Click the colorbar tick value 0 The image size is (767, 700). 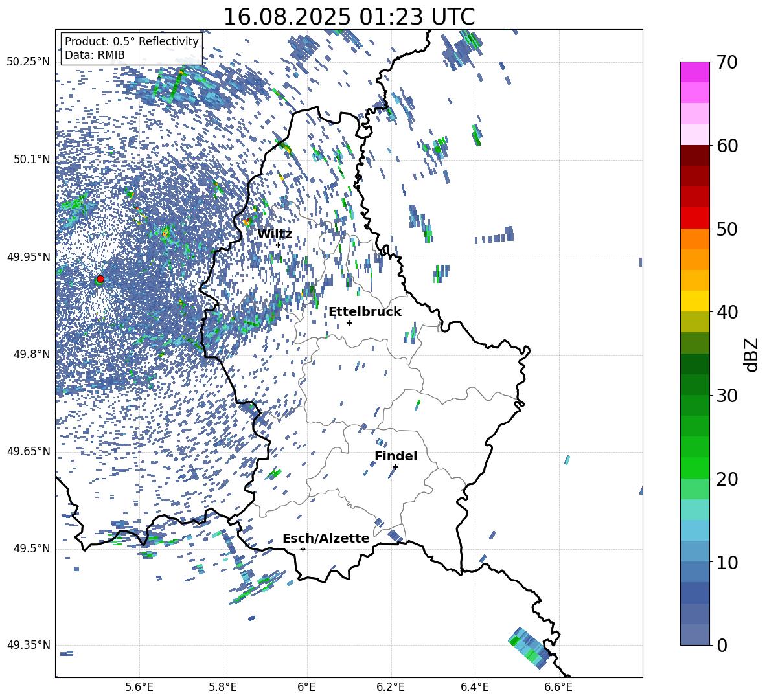click(722, 645)
